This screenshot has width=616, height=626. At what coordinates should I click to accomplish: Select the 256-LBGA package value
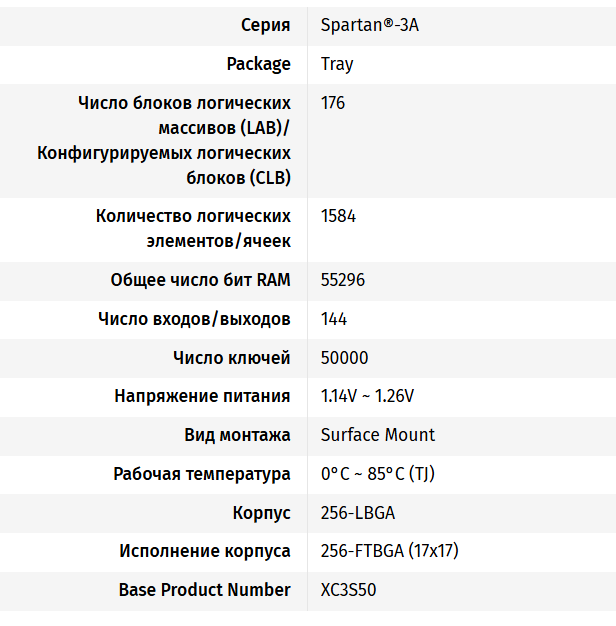pyautogui.click(x=358, y=513)
